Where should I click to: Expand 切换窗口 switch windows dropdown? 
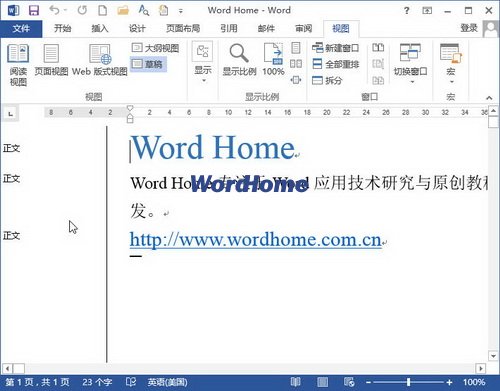click(x=410, y=63)
